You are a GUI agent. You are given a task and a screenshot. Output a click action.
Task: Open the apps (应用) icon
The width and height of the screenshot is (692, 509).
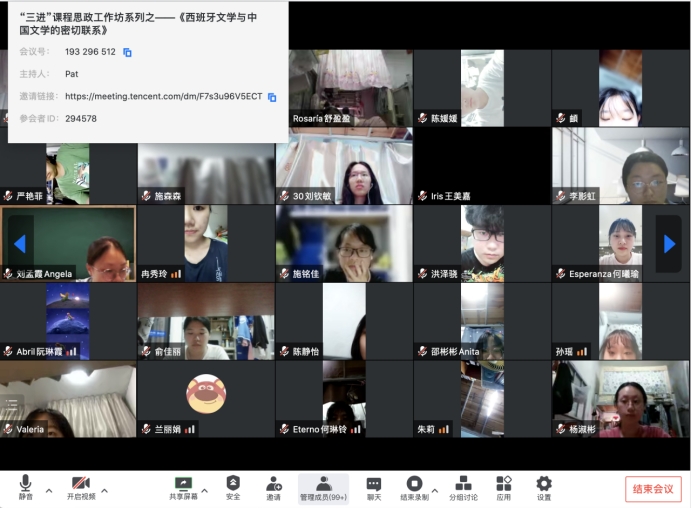coord(504,485)
